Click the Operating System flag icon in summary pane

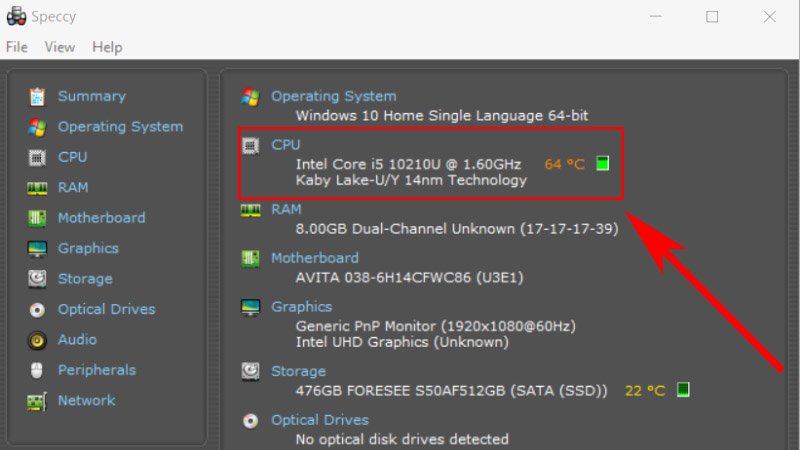pos(250,96)
